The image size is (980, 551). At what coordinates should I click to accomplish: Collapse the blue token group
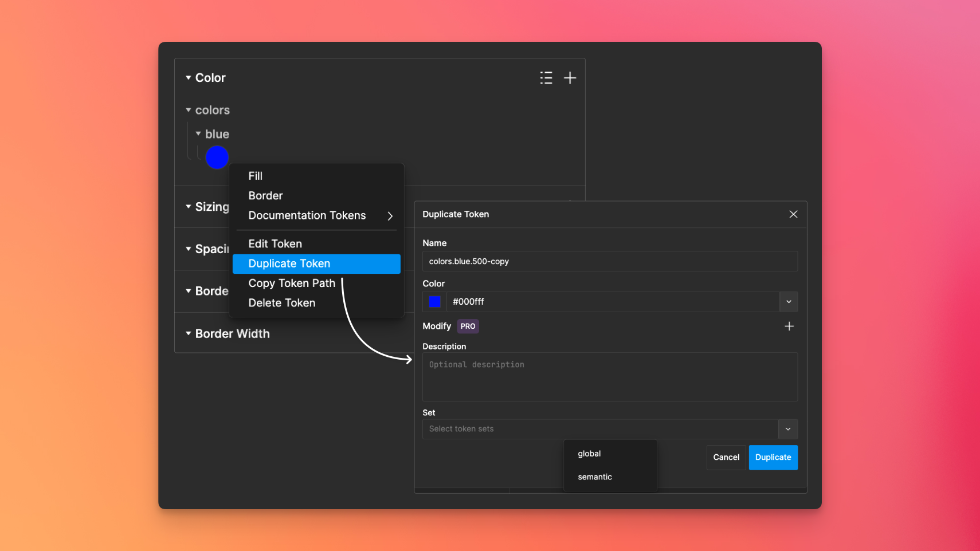point(198,133)
